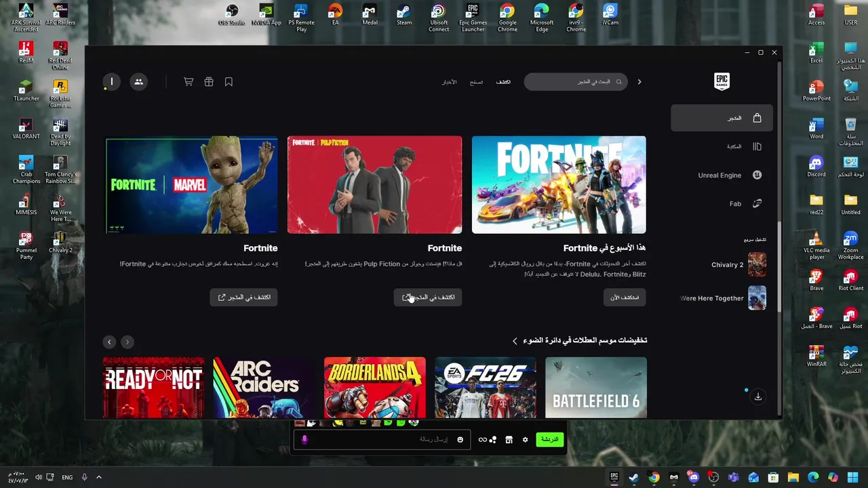
Task: Click the purple microphone in chat box
Action: click(304, 440)
